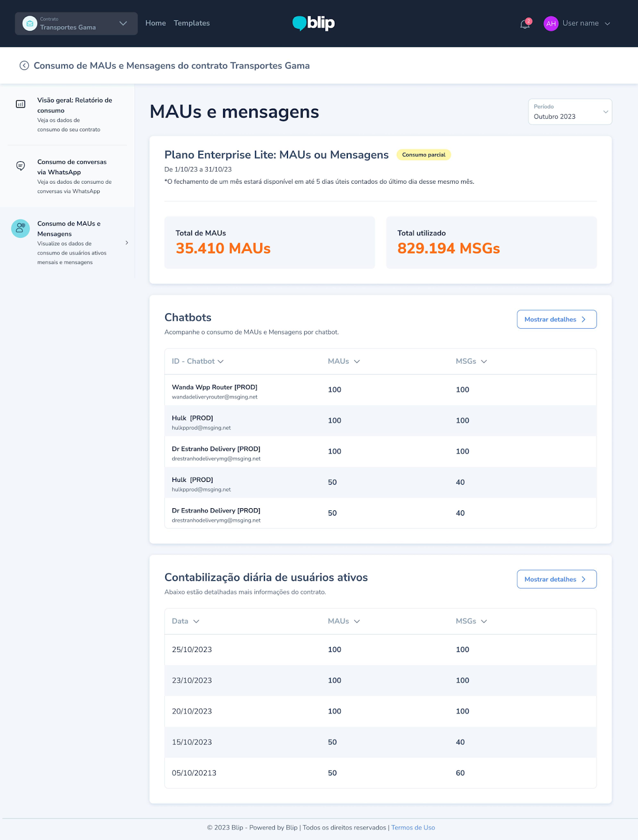The image size is (638, 840).
Task: Click the WhatsApp conversations chat icon
Action: tap(20, 166)
